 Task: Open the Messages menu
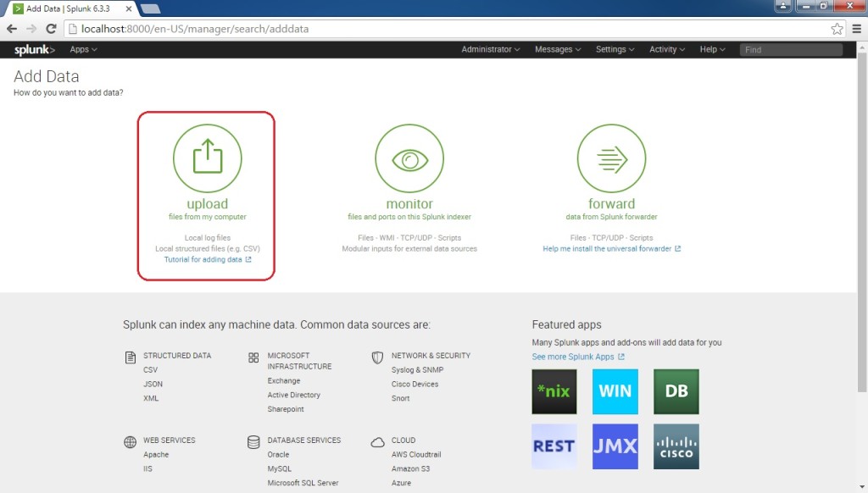pos(557,49)
